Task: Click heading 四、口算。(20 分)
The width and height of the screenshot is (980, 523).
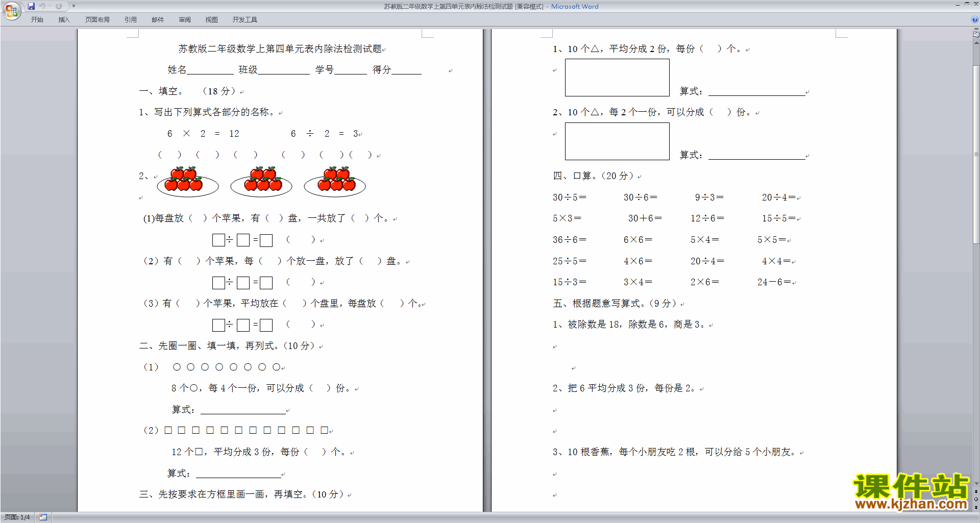Action: (593, 176)
